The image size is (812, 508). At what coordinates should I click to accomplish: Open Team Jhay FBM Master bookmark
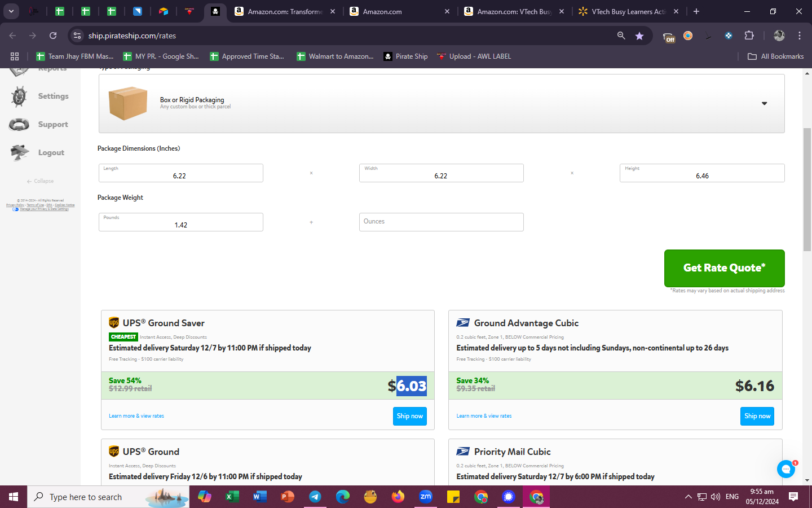click(75, 56)
